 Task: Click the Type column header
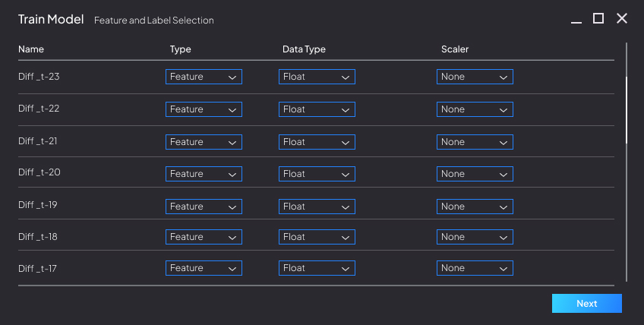click(180, 49)
